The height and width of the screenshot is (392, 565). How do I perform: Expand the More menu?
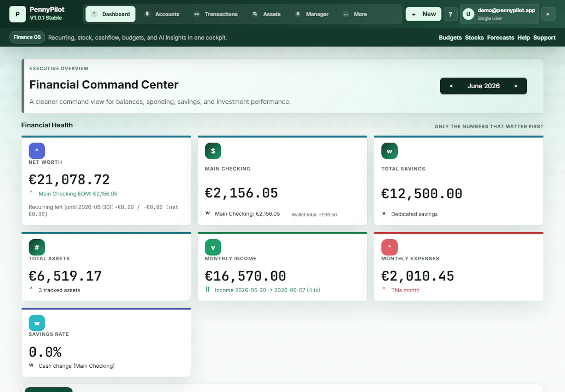pyautogui.click(x=355, y=14)
